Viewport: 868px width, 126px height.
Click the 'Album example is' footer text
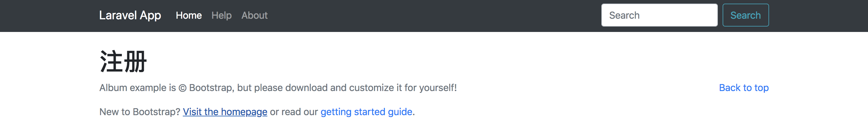pyautogui.click(x=138, y=88)
